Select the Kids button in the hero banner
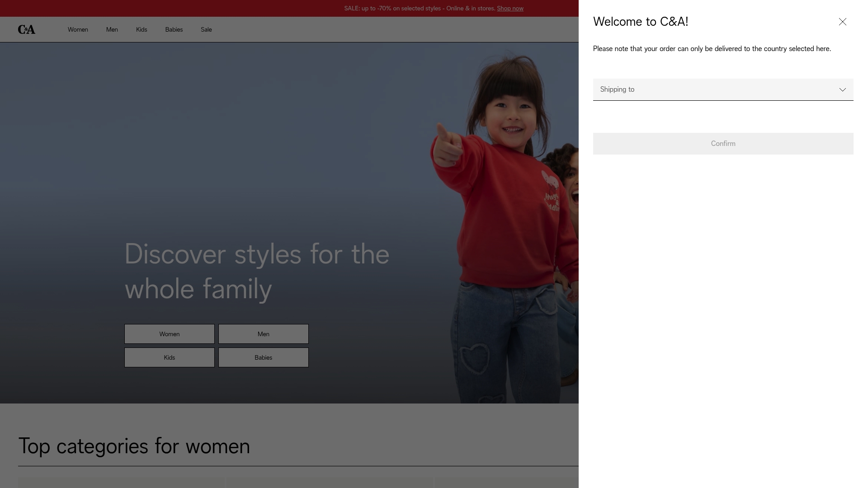 click(x=169, y=357)
